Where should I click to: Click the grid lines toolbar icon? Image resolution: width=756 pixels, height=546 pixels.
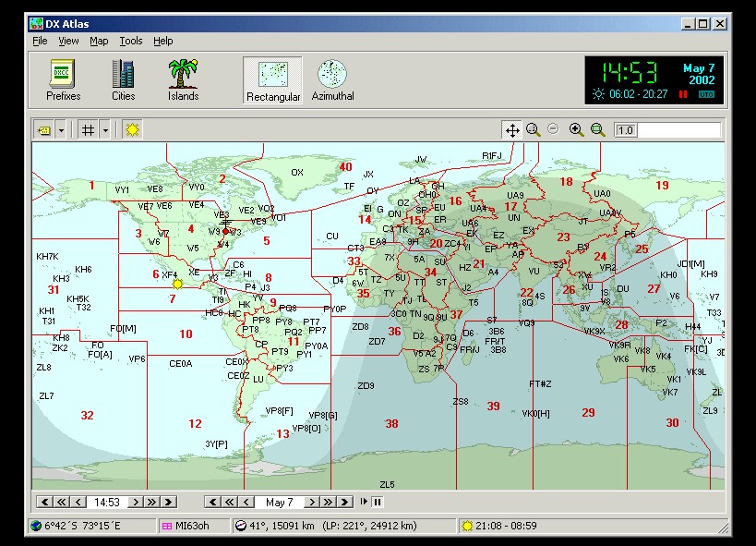[x=88, y=130]
